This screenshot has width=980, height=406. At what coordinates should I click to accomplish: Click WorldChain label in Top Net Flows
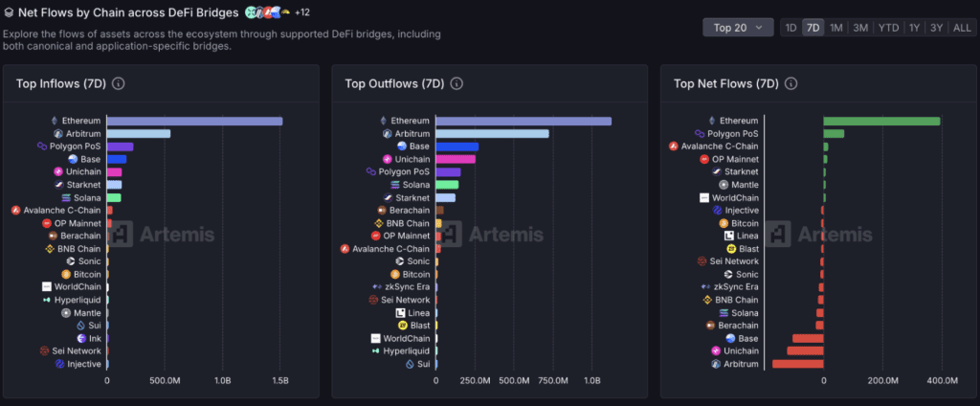736,197
